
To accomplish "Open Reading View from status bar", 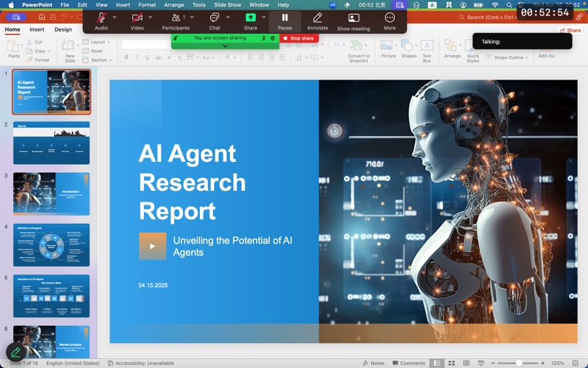I will point(465,363).
